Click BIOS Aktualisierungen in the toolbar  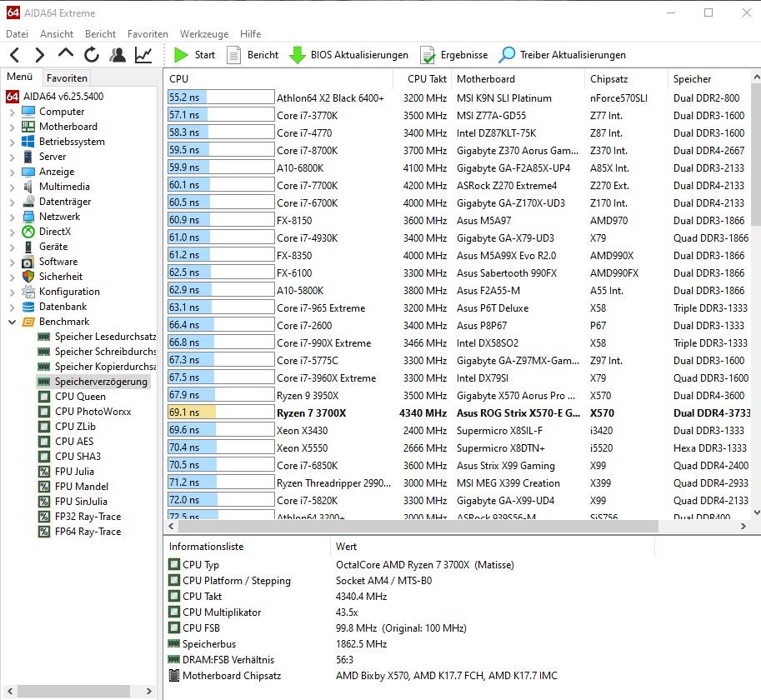click(x=348, y=55)
